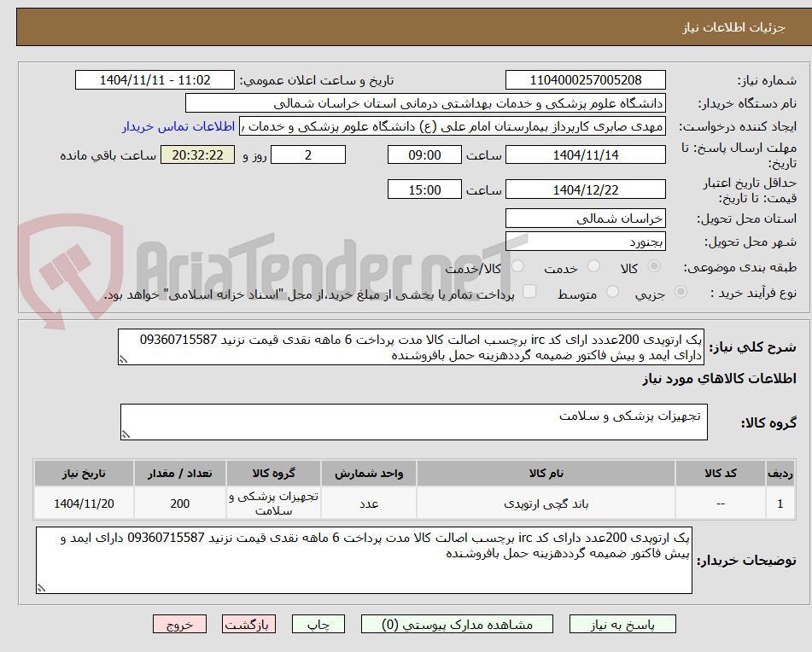The image size is (812, 652).
Task: Click the deadline time field 09:00
Action: tap(424, 154)
